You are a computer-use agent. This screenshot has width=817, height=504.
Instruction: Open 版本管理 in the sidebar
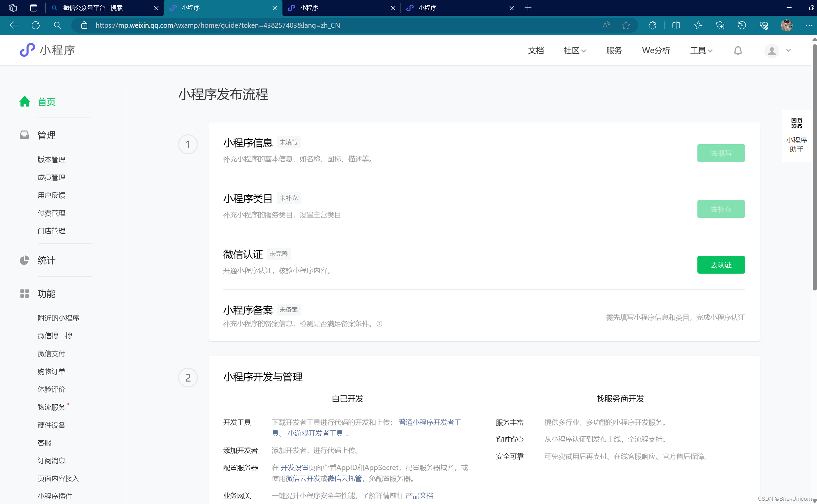[52, 160]
